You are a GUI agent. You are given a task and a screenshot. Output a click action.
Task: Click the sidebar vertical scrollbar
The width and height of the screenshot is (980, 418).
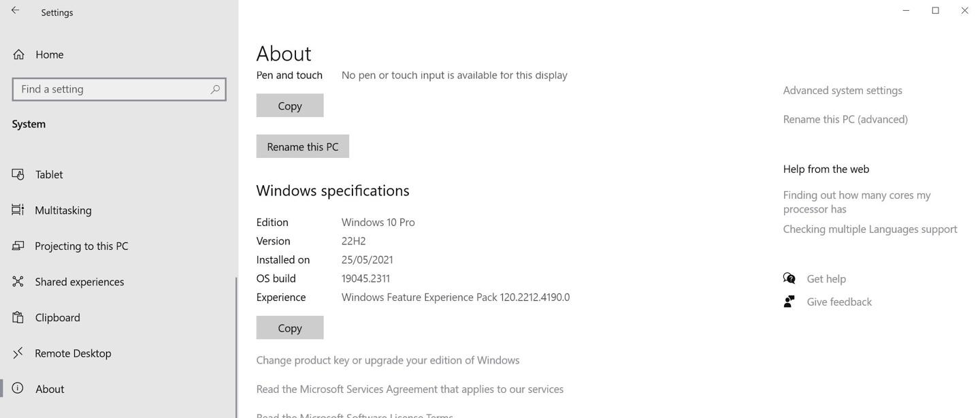pyautogui.click(x=236, y=347)
